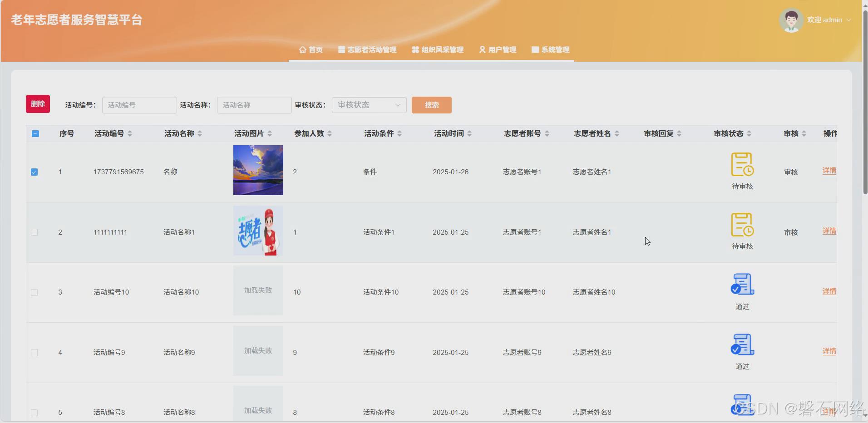The height and width of the screenshot is (423, 868).
Task: Uncheck the selected checkbox on row 1
Action: pyautogui.click(x=35, y=172)
